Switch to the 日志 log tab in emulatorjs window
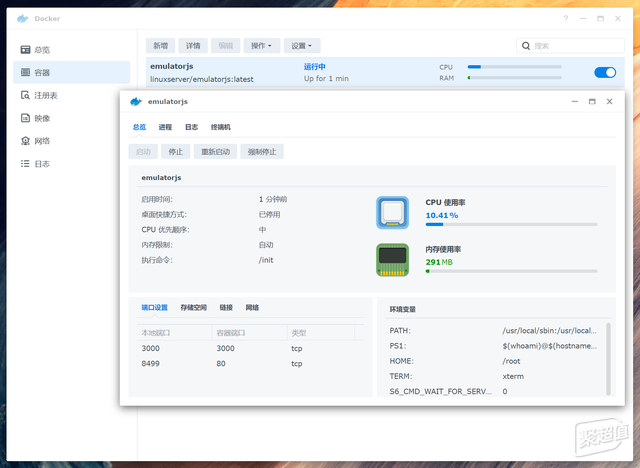Image resolution: width=640 pixels, height=468 pixels. tap(191, 127)
